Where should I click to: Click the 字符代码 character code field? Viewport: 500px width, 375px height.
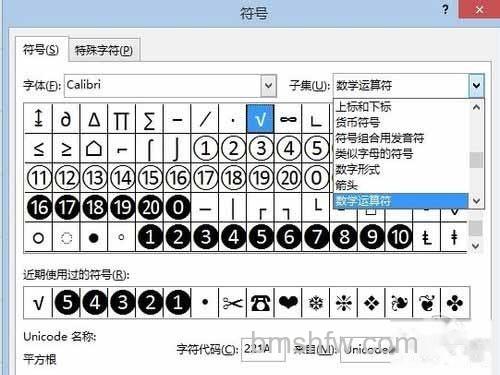(263, 349)
